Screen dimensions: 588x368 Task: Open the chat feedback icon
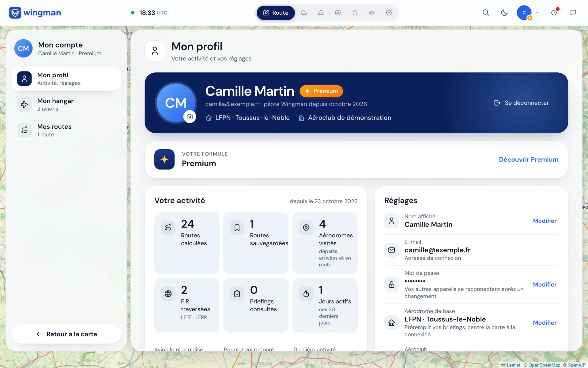(573, 13)
